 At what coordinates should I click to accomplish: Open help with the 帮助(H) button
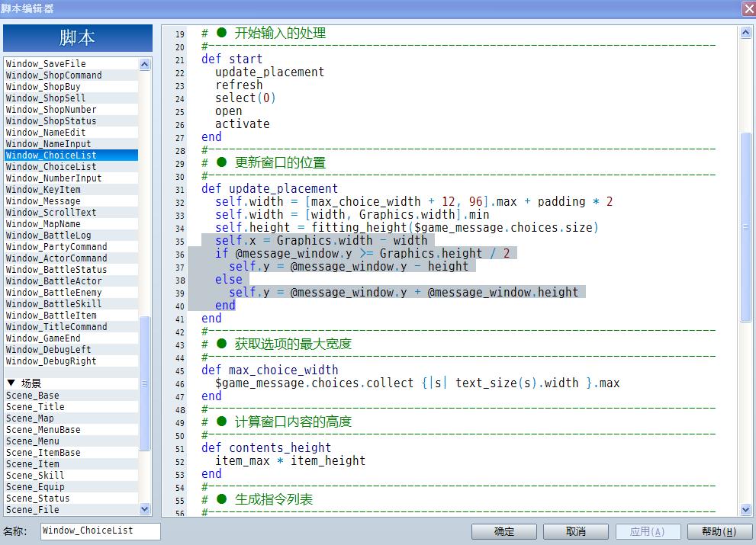(719, 531)
